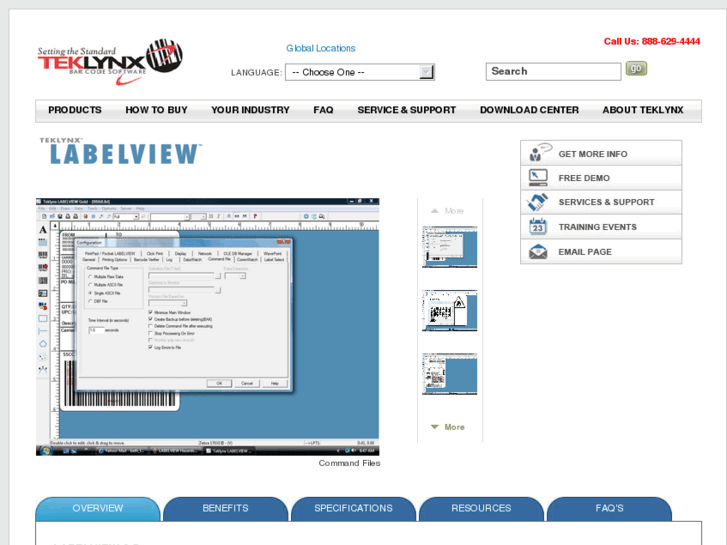Click into the Search input field

(553, 71)
